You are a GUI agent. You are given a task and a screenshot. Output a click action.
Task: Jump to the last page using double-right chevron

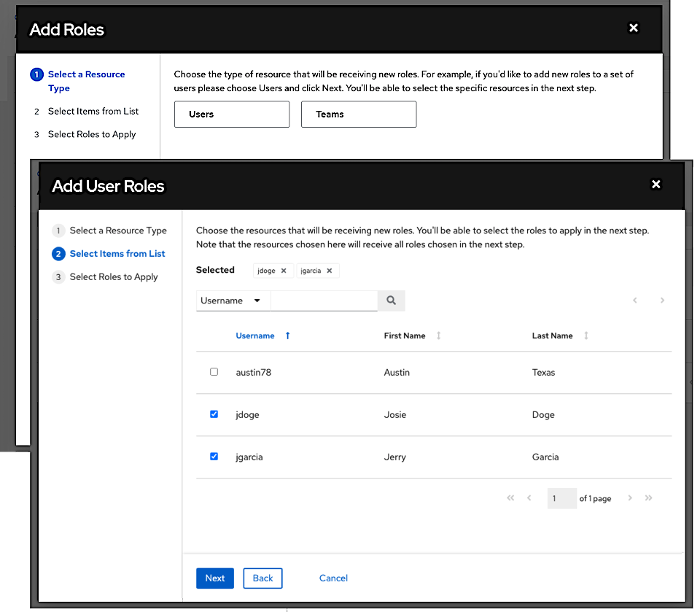pos(648,498)
